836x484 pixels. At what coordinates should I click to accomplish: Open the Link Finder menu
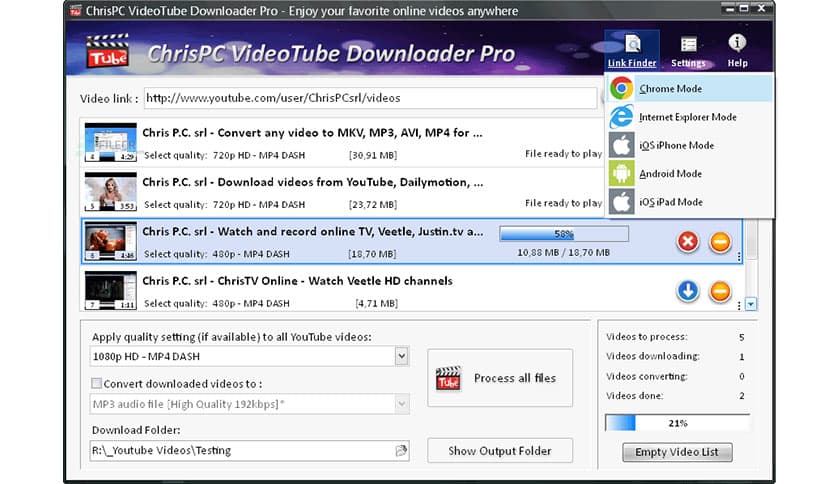632,51
